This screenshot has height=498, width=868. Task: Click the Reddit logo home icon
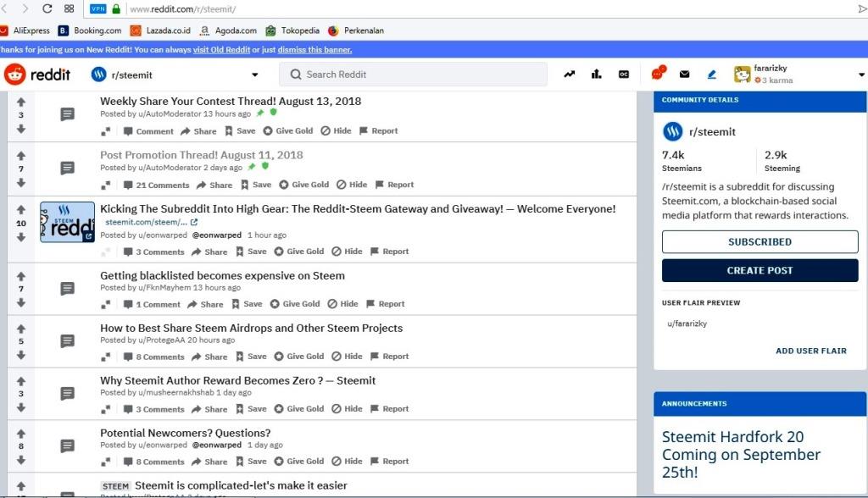point(15,75)
